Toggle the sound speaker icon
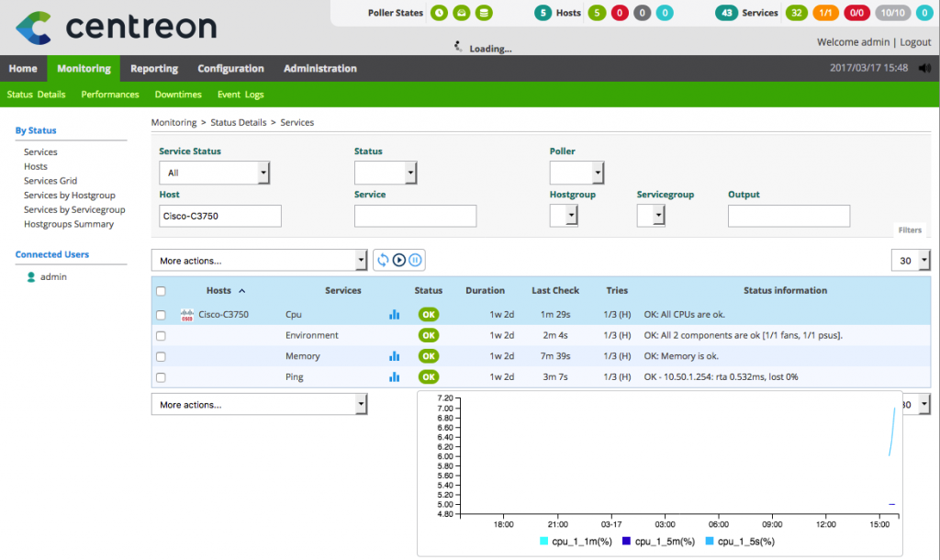Image resolution: width=940 pixels, height=560 pixels. 925,68
